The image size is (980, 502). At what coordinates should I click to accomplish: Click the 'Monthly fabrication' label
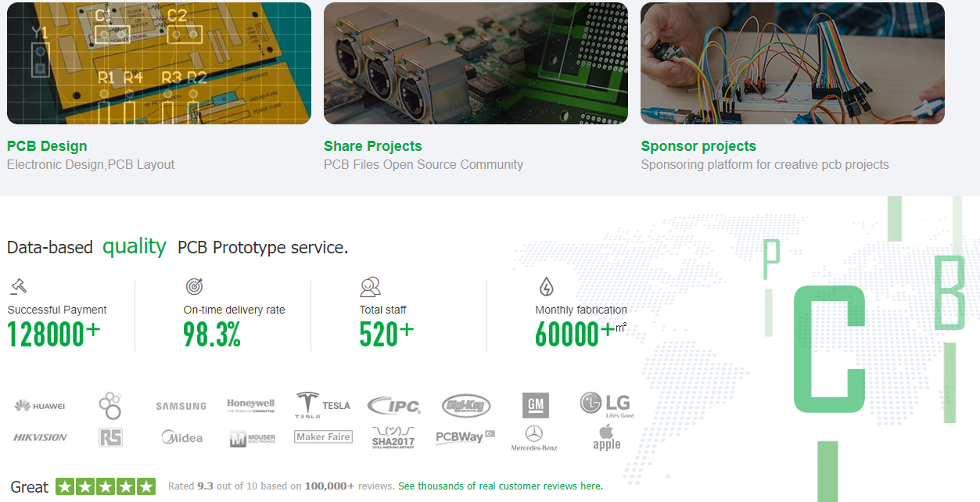581,310
